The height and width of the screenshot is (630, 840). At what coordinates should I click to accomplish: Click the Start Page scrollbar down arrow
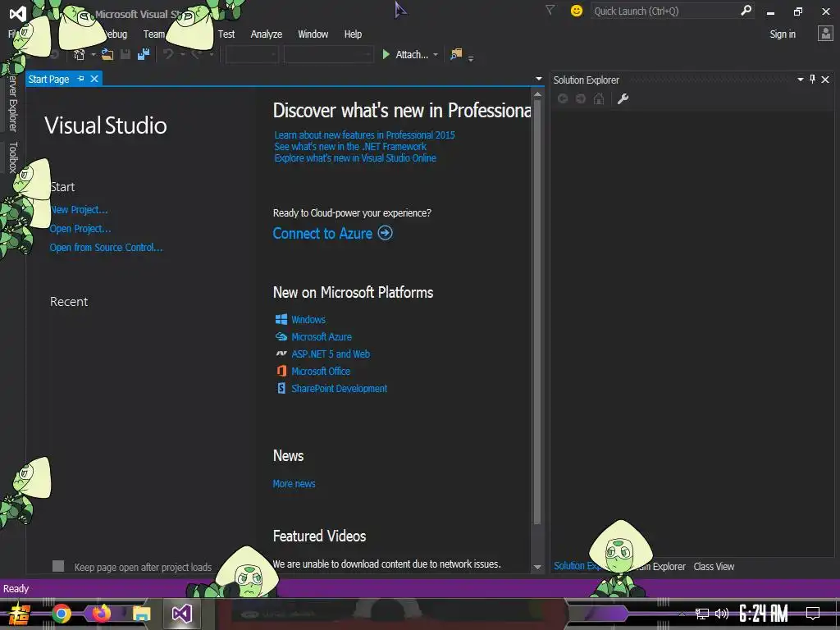point(537,567)
